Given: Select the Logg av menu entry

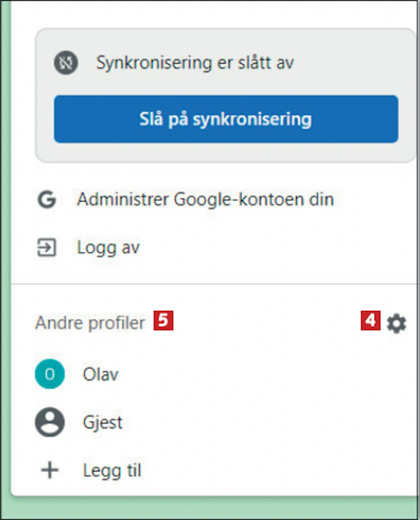Looking at the screenshot, I should [108, 248].
